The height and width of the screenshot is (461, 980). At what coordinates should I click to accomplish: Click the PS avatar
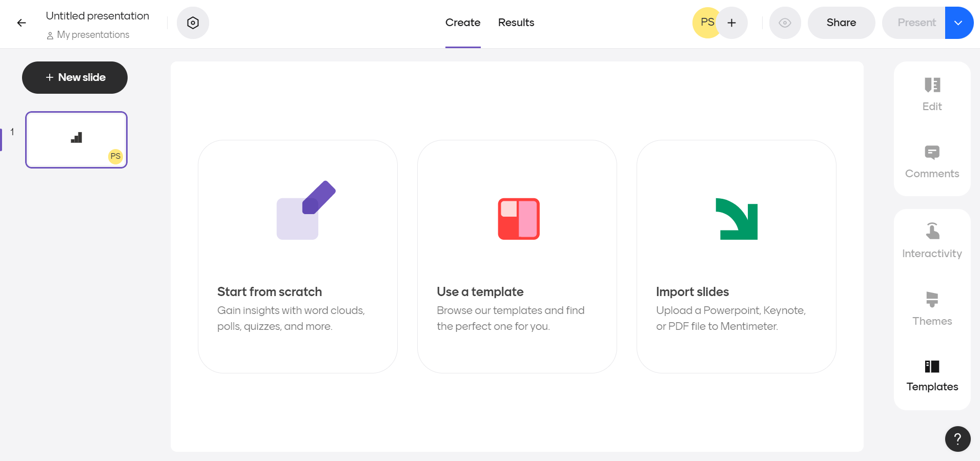click(707, 23)
